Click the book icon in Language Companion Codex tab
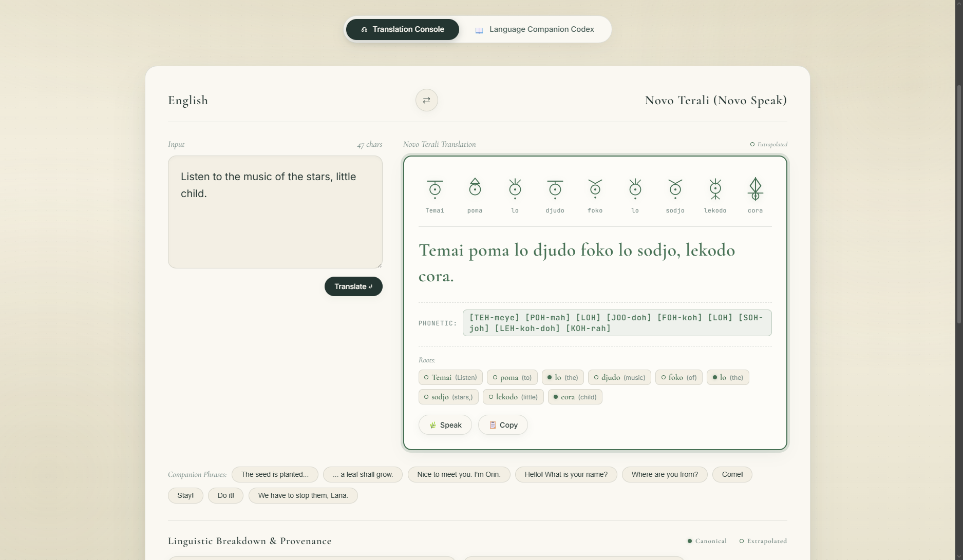This screenshot has height=560, width=963. (479, 30)
